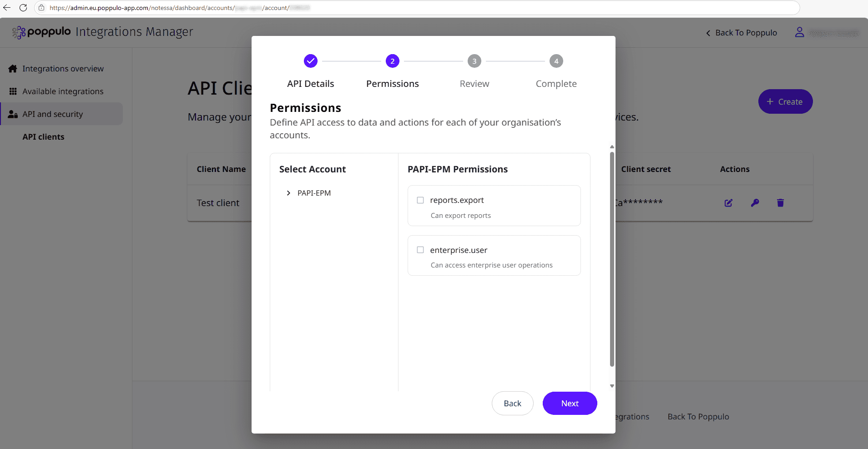Select API and security sidebar item
868x449 pixels.
tap(62, 114)
